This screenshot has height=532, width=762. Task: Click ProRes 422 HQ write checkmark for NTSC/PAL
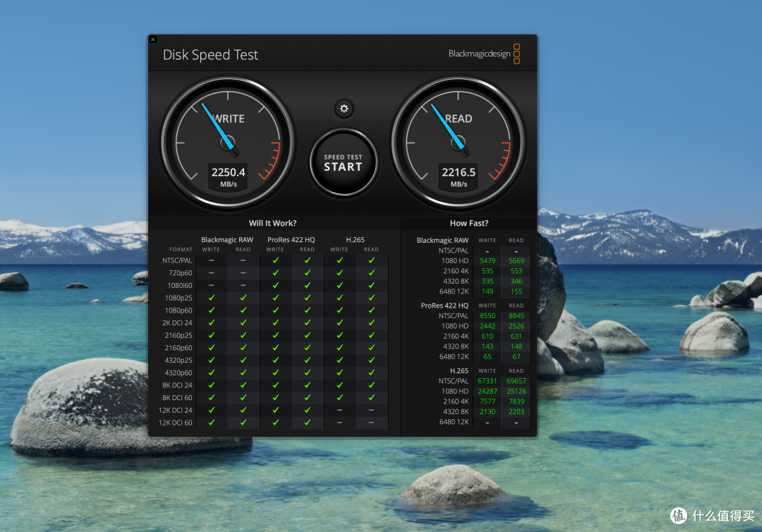pyautogui.click(x=276, y=260)
